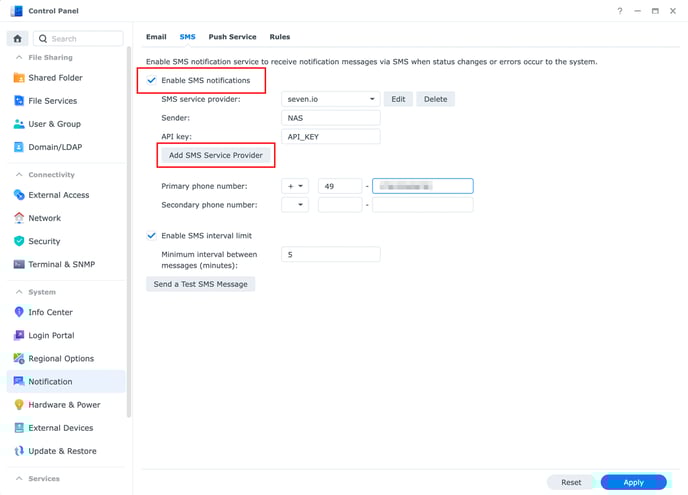This screenshot has height=495, width=688.
Task: Open Info Center icon
Action: click(19, 312)
